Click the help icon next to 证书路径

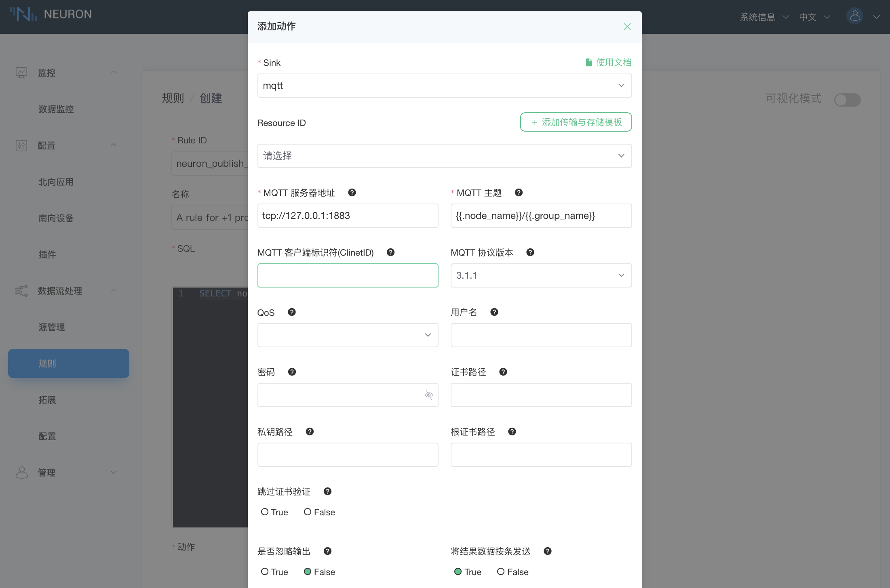(x=503, y=372)
